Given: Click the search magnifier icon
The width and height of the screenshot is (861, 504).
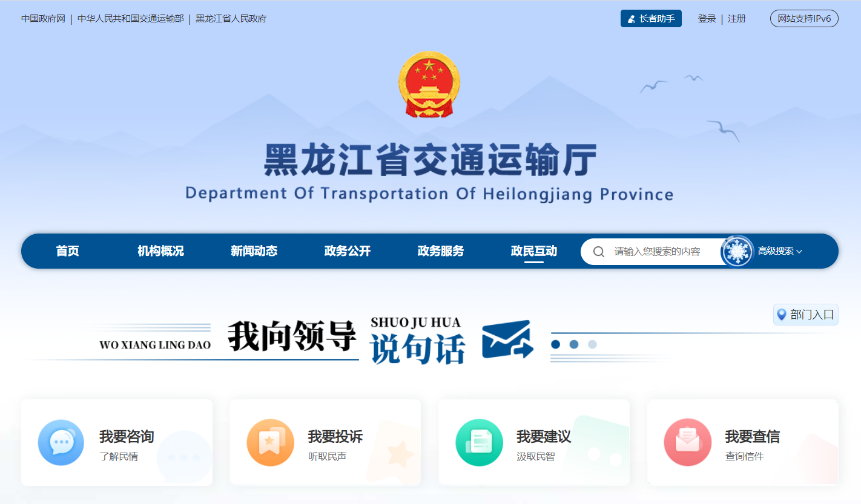Looking at the screenshot, I should tap(599, 252).
